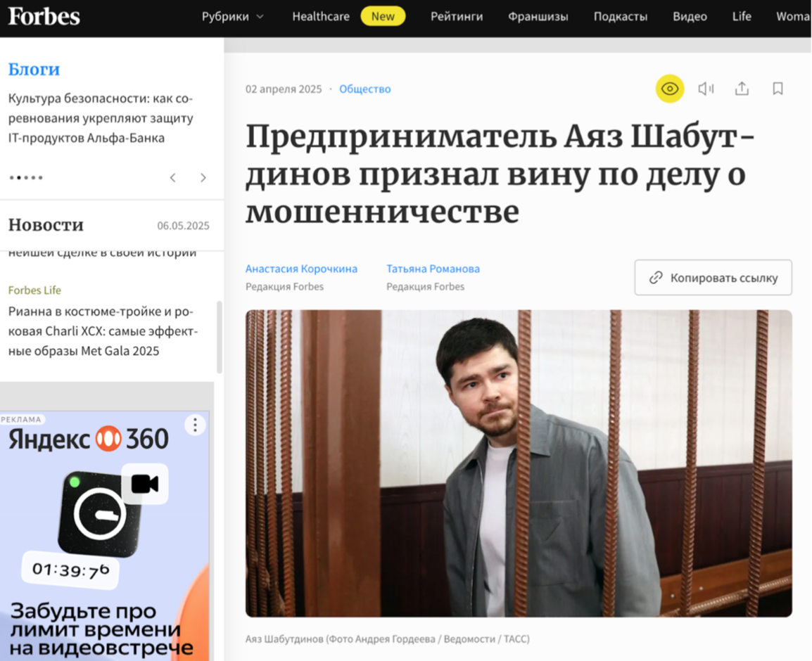Toggle the yellow eye reading-mode icon
Image resolution: width=812 pixels, height=661 pixels.
pyautogui.click(x=670, y=89)
